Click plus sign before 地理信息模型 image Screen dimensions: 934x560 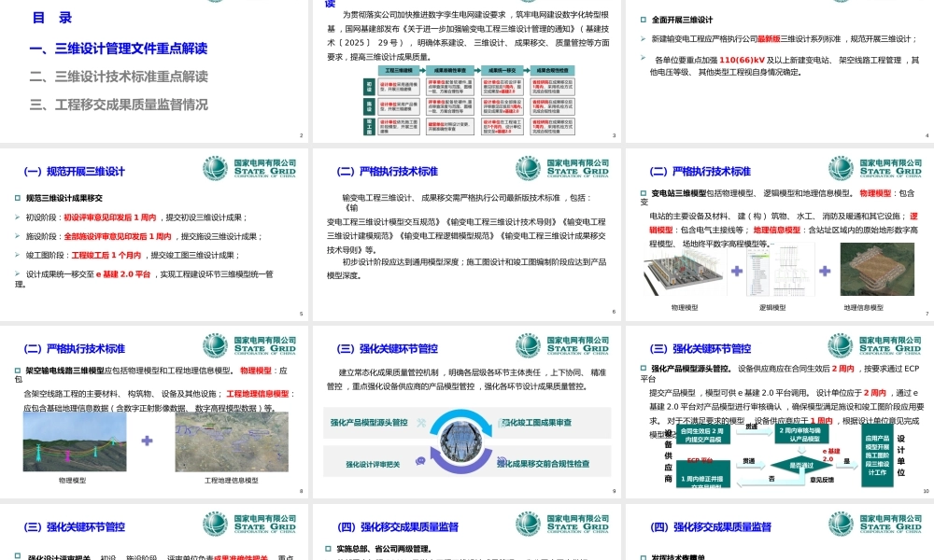[825, 271]
